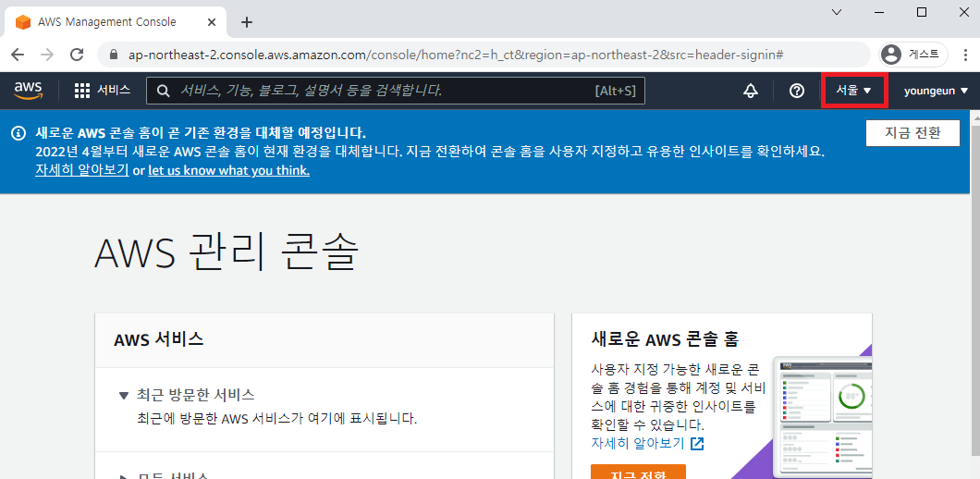
Task: Click the magnifier icon in the search bar
Action: [163, 91]
